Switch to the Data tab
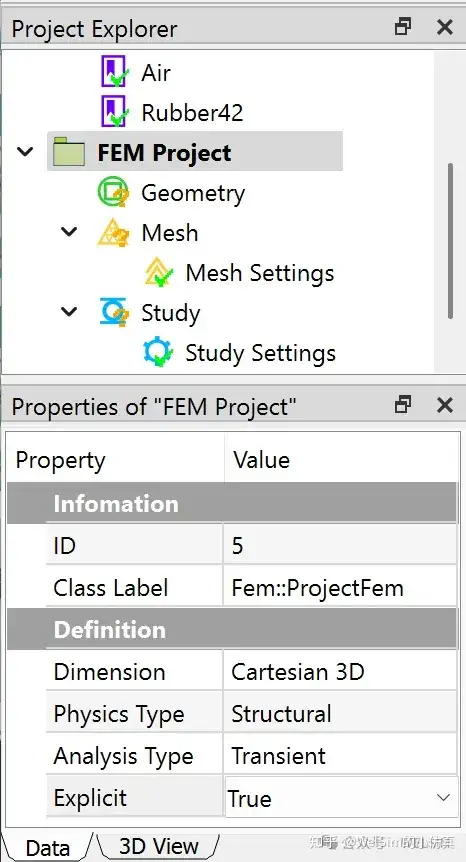The height and width of the screenshot is (862, 466). click(x=48, y=848)
